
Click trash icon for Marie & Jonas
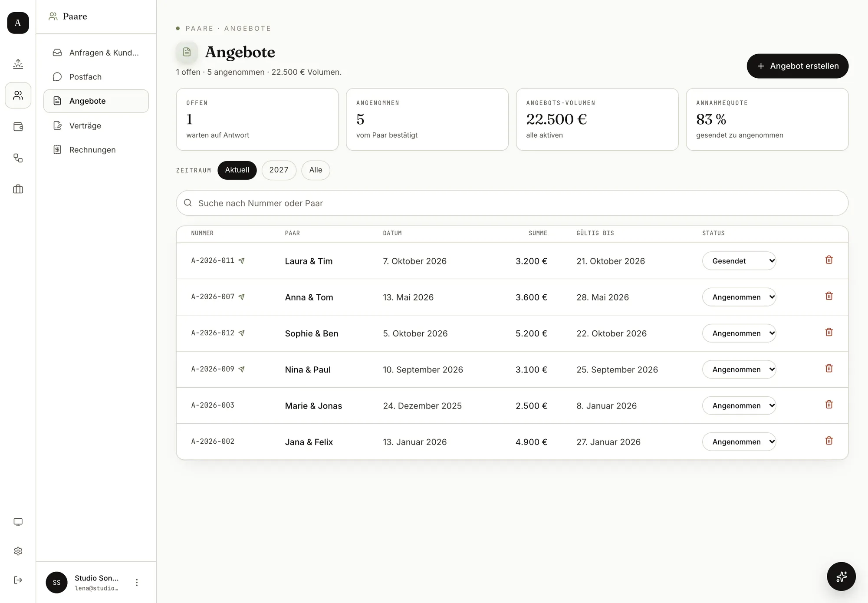tap(829, 405)
